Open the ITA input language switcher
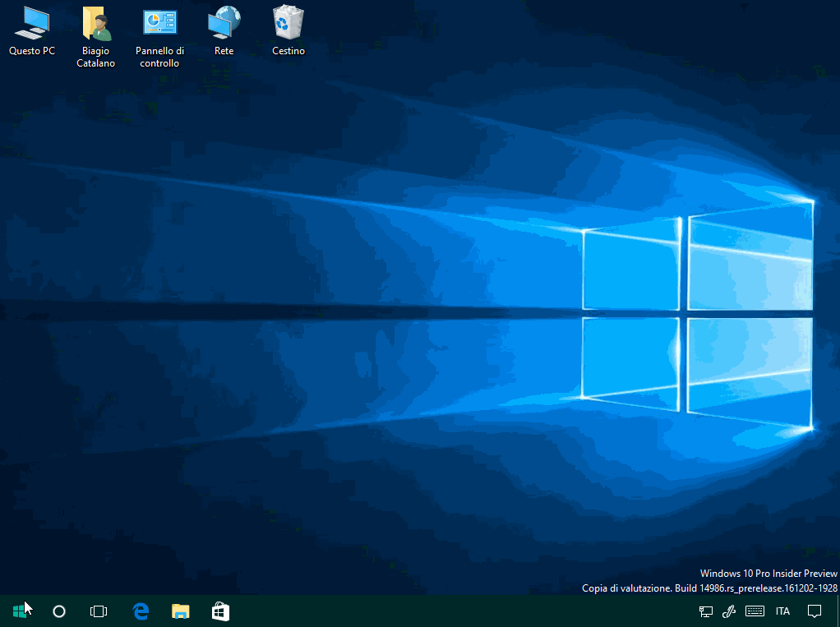840x627 pixels. (x=782, y=611)
